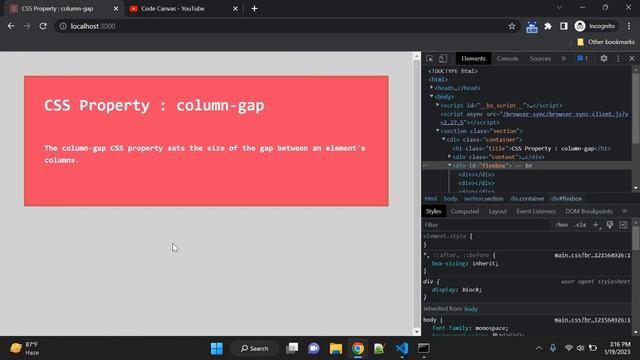
Task: Activate the DevTools inspect element picker
Action: point(429,59)
